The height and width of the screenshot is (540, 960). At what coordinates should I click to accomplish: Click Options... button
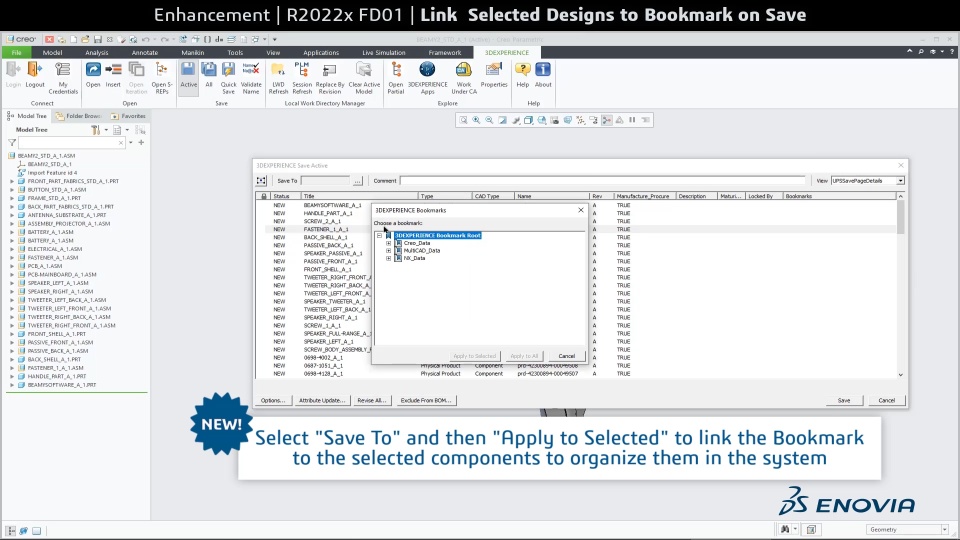[273, 400]
